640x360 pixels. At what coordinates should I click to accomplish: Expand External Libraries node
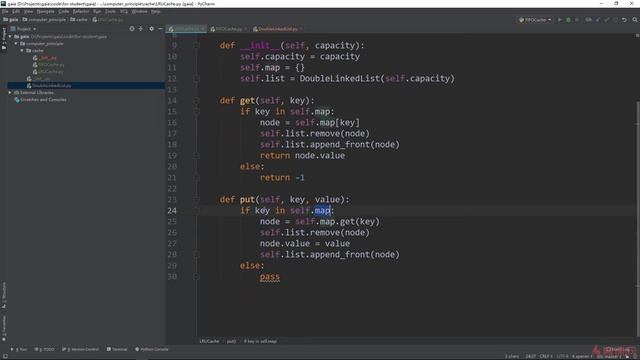(x=10, y=92)
